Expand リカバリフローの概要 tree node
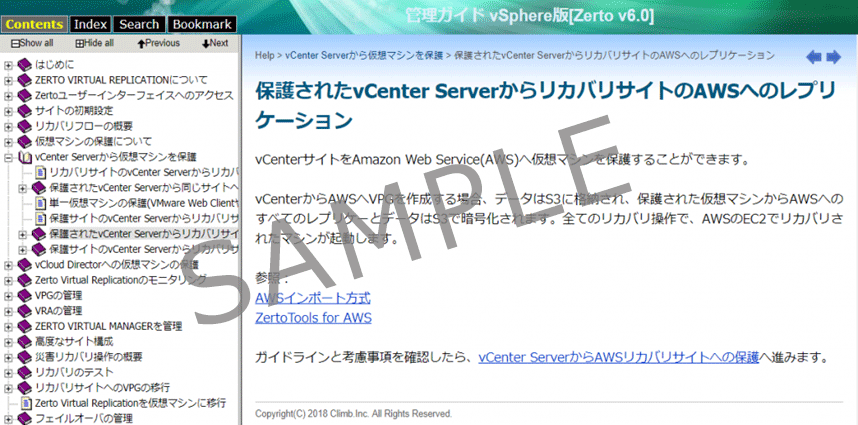The image size is (858, 425). point(8,126)
